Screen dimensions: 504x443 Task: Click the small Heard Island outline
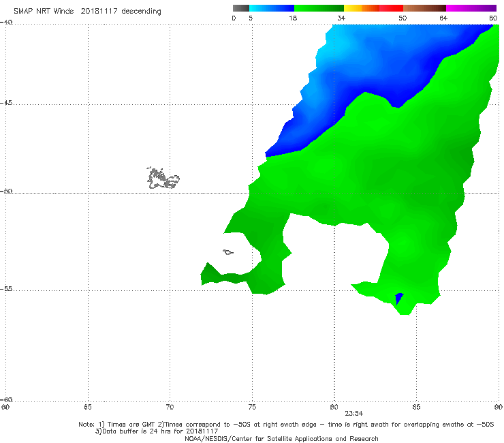pyautogui.click(x=228, y=252)
